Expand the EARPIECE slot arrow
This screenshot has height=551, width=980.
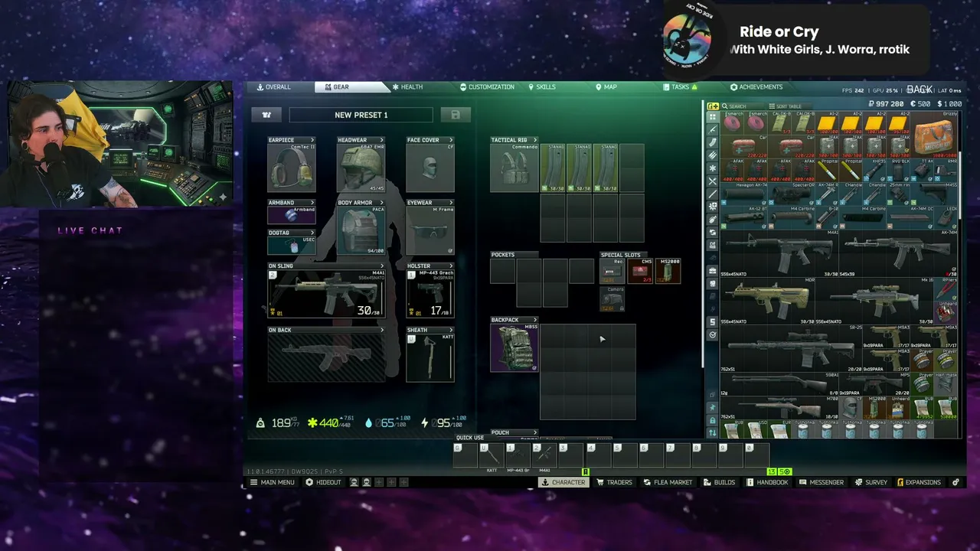(x=312, y=140)
